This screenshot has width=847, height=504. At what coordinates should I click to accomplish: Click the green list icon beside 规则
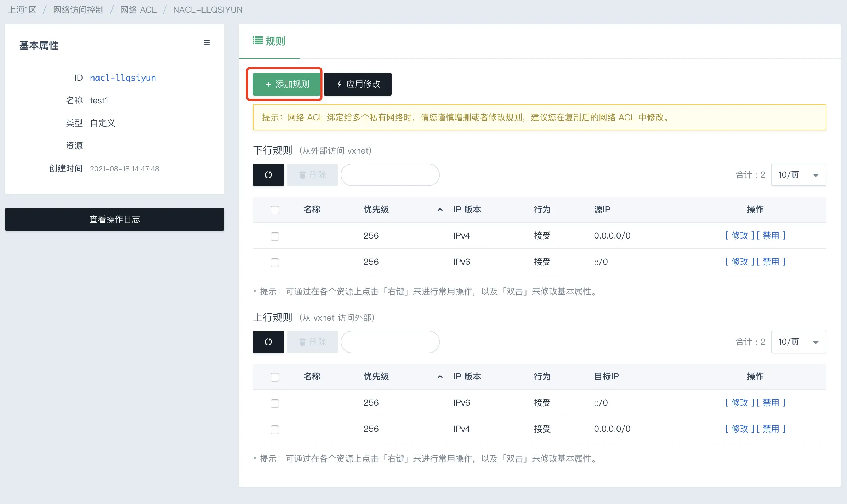(x=257, y=40)
